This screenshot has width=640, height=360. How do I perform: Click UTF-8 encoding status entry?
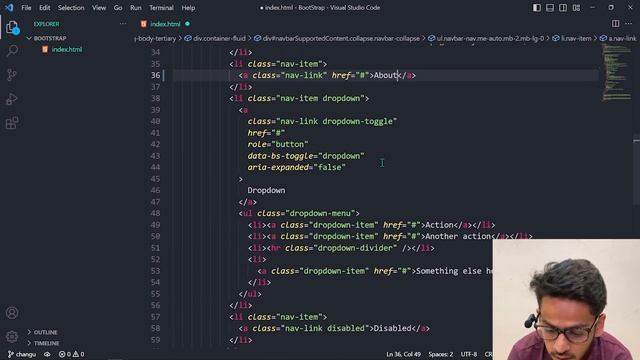pyautogui.click(x=469, y=354)
